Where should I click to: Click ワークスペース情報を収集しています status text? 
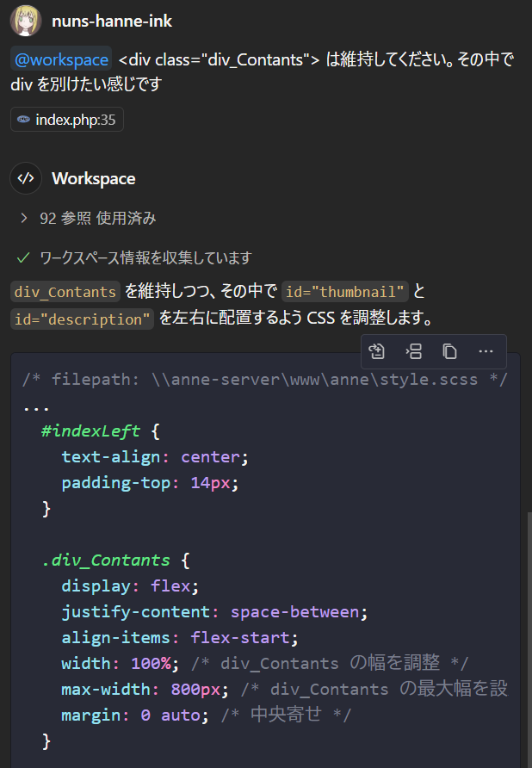[145, 257]
